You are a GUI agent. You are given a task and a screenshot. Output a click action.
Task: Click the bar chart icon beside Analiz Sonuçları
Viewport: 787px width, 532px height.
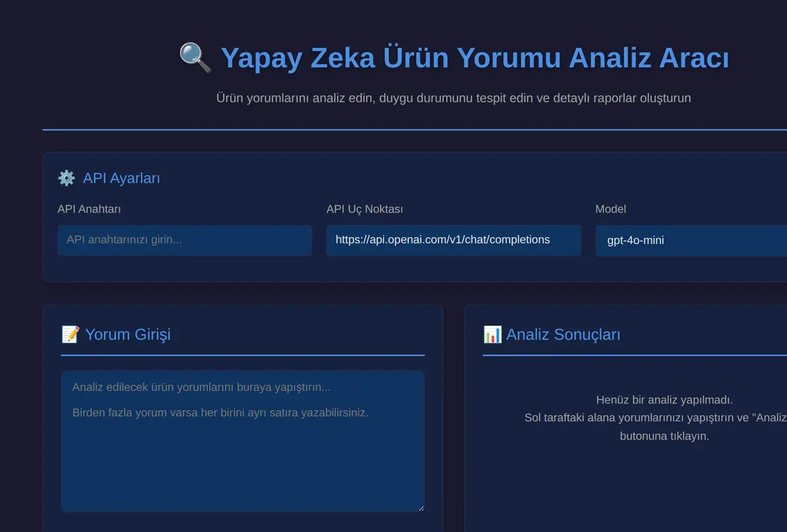[493, 335]
